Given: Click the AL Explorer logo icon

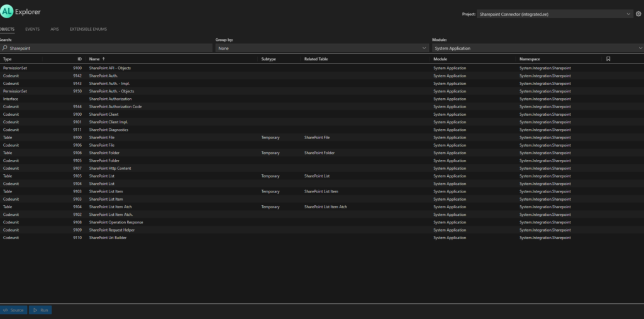Looking at the screenshot, I should (8, 12).
